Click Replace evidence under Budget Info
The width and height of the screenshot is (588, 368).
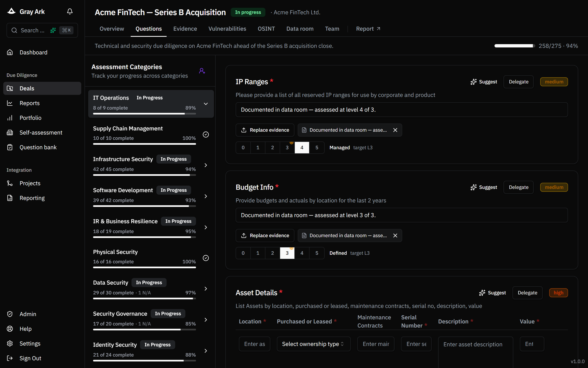[265, 235]
